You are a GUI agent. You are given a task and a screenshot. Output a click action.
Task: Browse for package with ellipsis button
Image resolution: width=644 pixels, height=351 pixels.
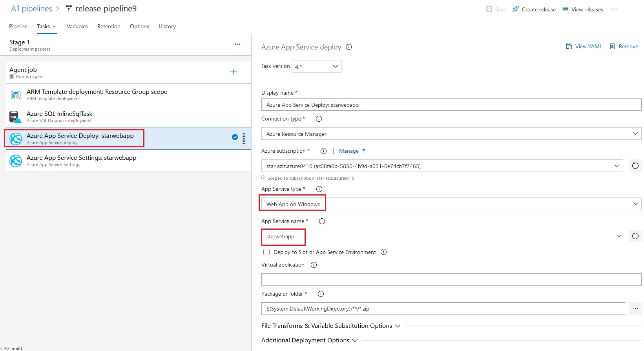635,309
